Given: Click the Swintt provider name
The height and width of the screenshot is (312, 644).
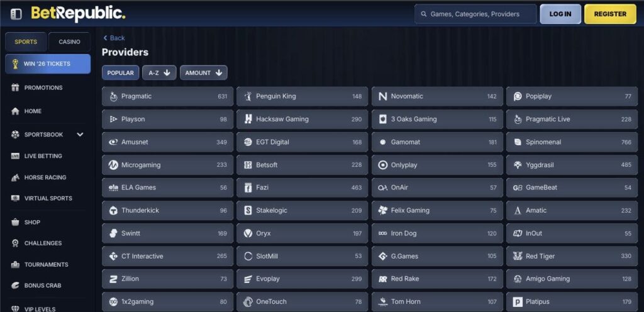Looking at the screenshot, I should pyautogui.click(x=131, y=233).
